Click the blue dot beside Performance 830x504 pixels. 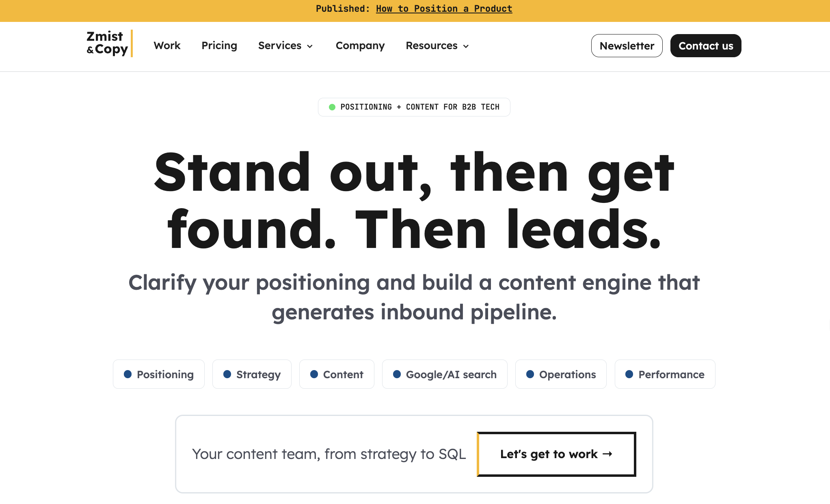(629, 374)
